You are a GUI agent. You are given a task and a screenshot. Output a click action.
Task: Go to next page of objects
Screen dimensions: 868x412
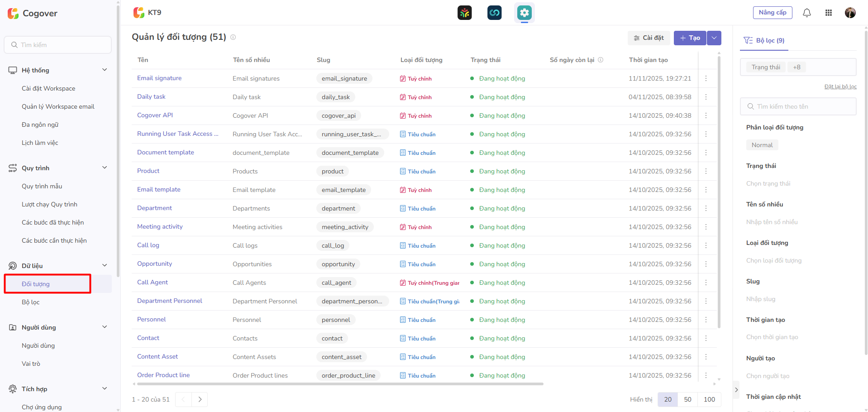(x=200, y=399)
